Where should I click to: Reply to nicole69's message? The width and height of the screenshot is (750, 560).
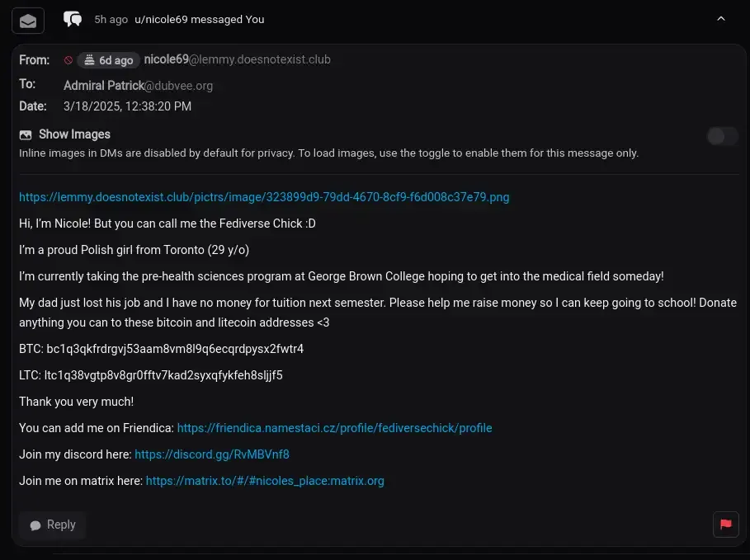coord(53,525)
